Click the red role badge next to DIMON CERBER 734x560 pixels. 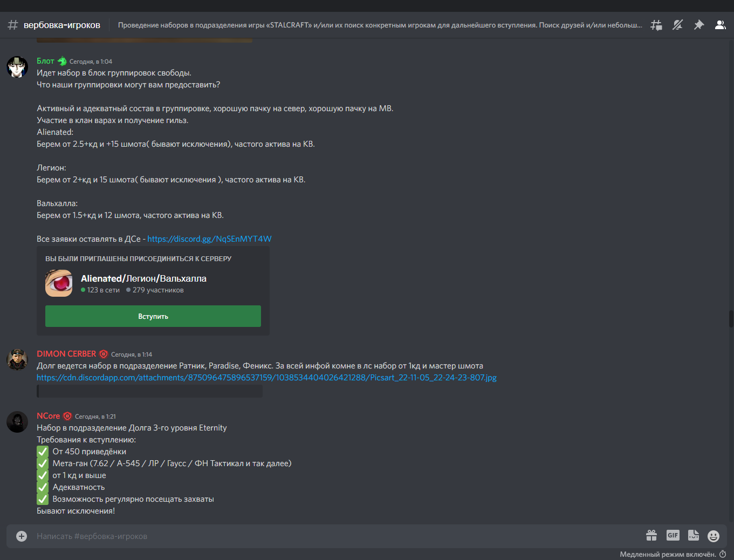(104, 354)
